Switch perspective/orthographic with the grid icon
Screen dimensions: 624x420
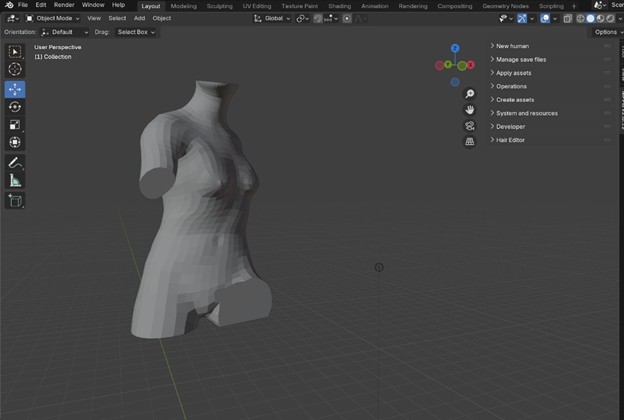[x=470, y=142]
